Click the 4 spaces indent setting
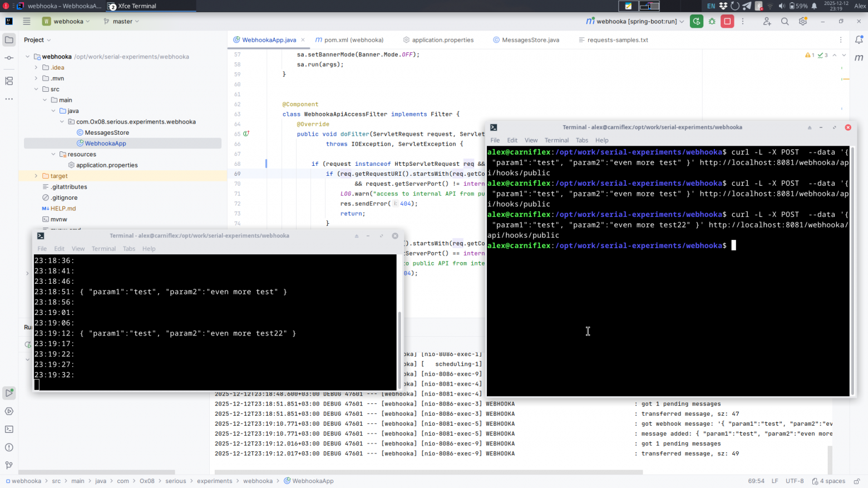The height and width of the screenshot is (488, 868). (x=832, y=481)
